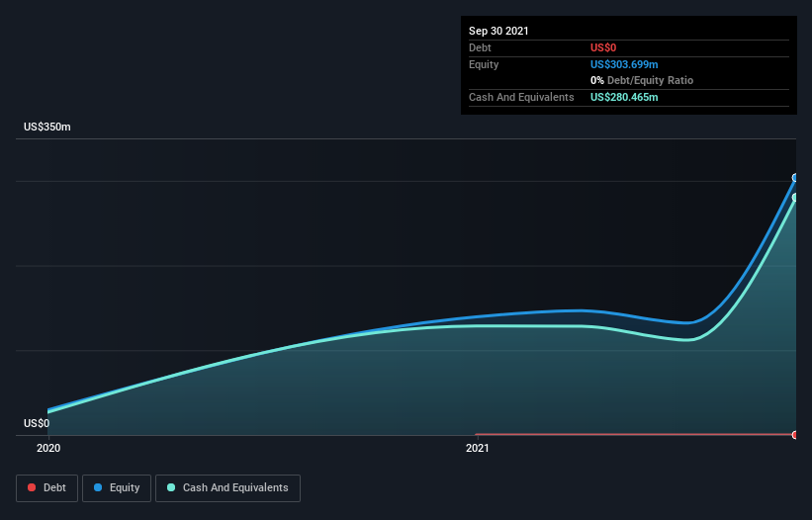Click the Sep 30 2021 tooltip date
The width and height of the screenshot is (812, 520).
pos(498,31)
